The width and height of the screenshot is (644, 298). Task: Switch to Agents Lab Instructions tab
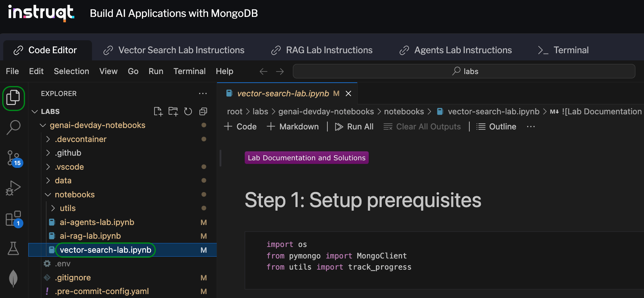456,50
